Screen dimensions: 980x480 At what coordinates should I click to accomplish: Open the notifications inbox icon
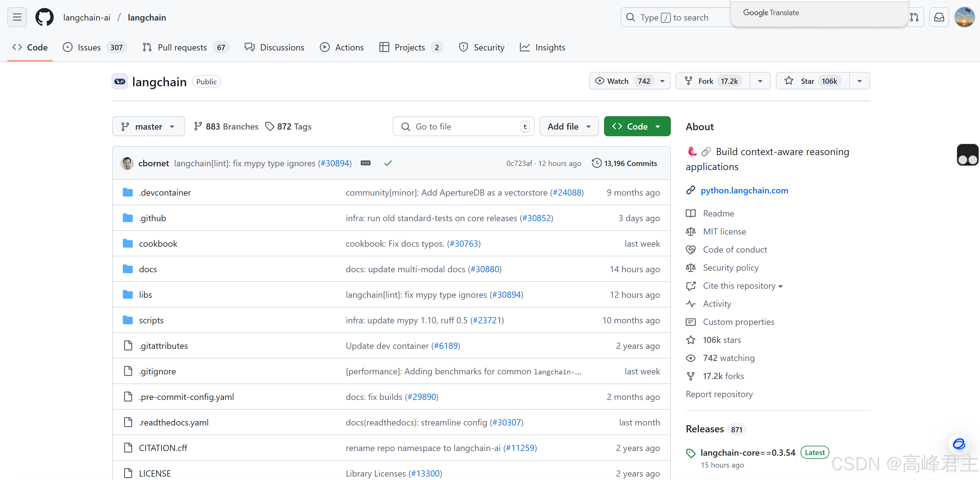point(939,17)
